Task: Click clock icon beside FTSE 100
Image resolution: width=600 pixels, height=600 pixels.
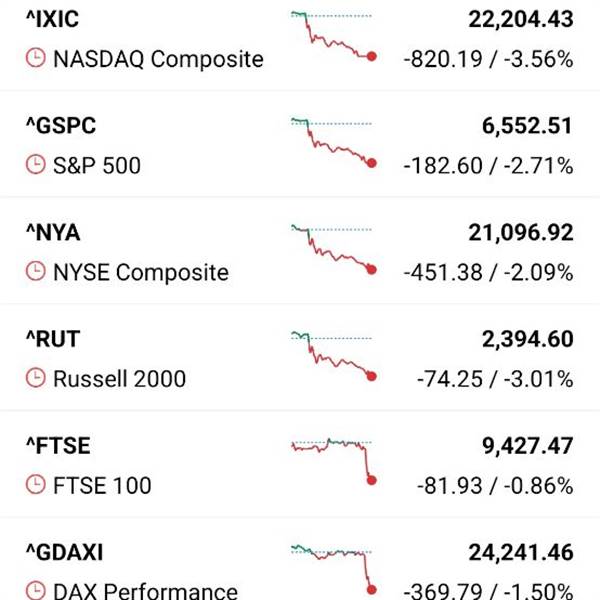Action: 36,486
